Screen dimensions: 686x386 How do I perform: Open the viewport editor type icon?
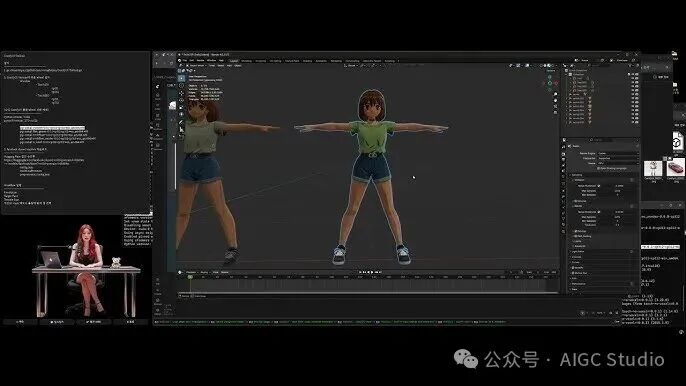click(x=181, y=65)
